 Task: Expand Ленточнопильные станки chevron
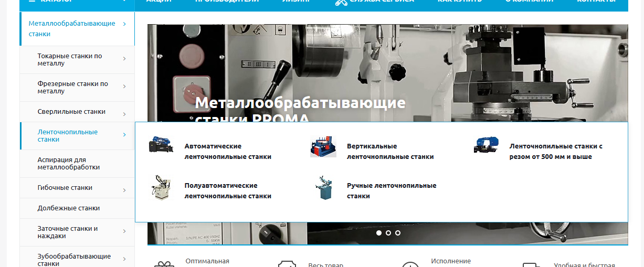[124, 135]
